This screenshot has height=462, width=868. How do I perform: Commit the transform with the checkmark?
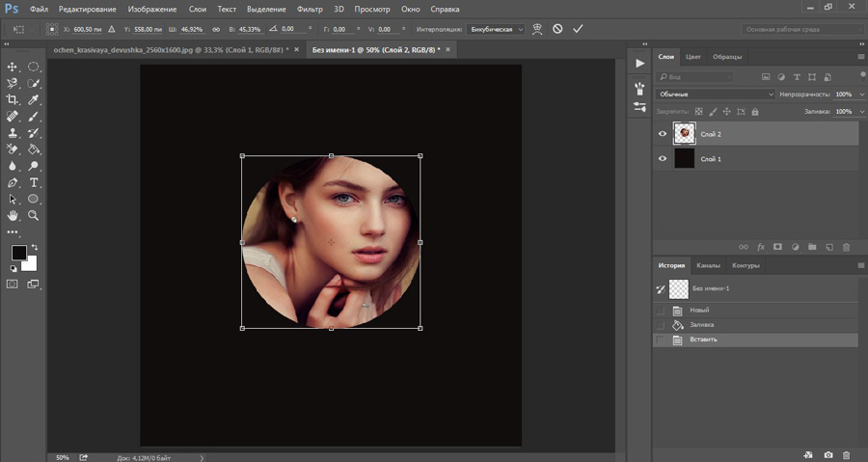tap(578, 29)
